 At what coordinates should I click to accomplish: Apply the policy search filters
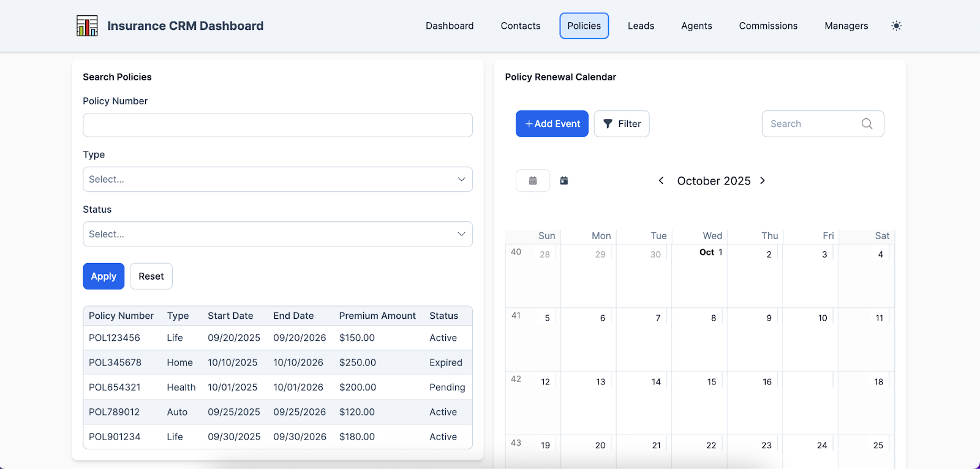tap(104, 276)
